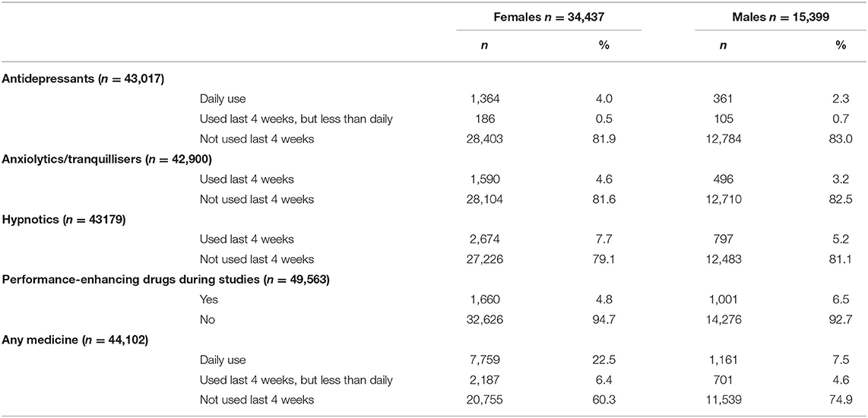Click the Females n = 34,437 column header

click(x=549, y=16)
